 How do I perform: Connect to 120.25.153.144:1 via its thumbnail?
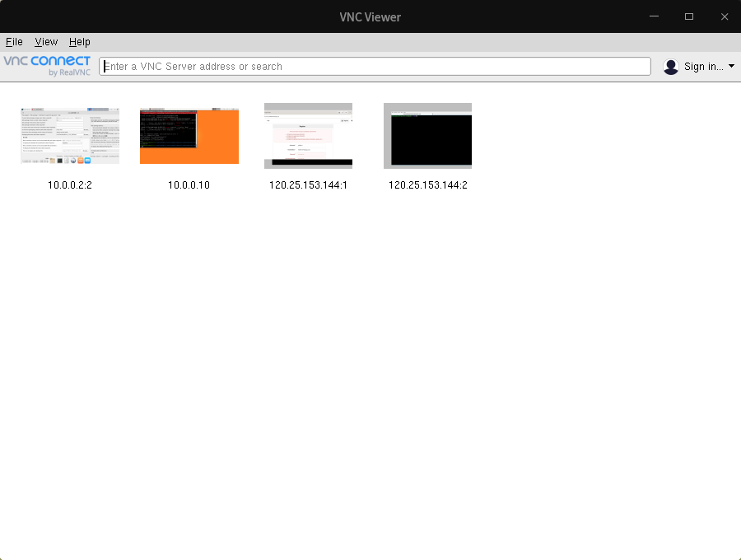[x=308, y=136]
